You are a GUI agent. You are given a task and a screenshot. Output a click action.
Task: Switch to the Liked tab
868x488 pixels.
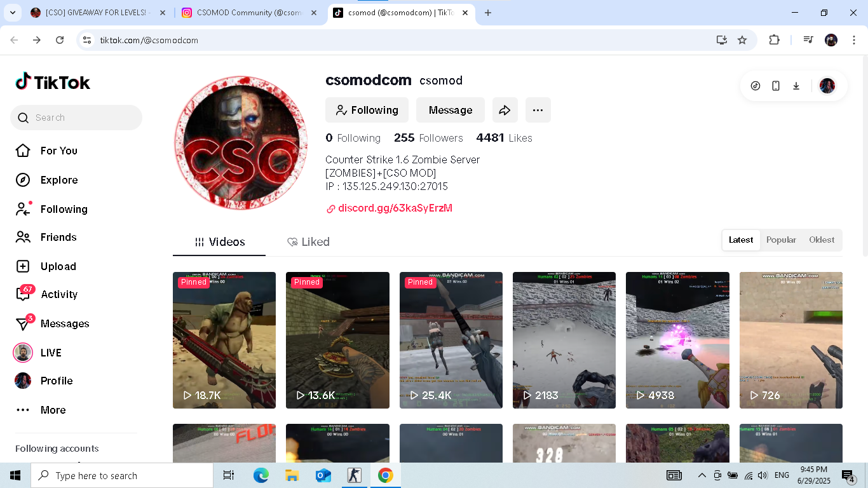308,242
